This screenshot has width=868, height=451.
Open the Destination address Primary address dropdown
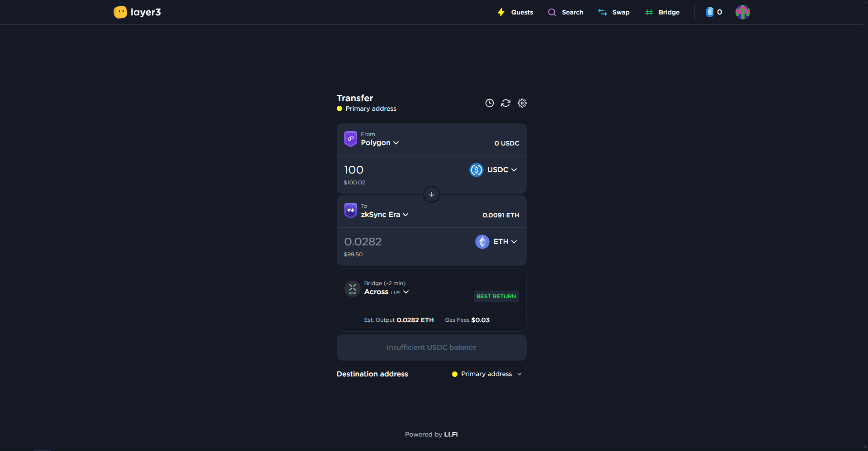pyautogui.click(x=487, y=374)
